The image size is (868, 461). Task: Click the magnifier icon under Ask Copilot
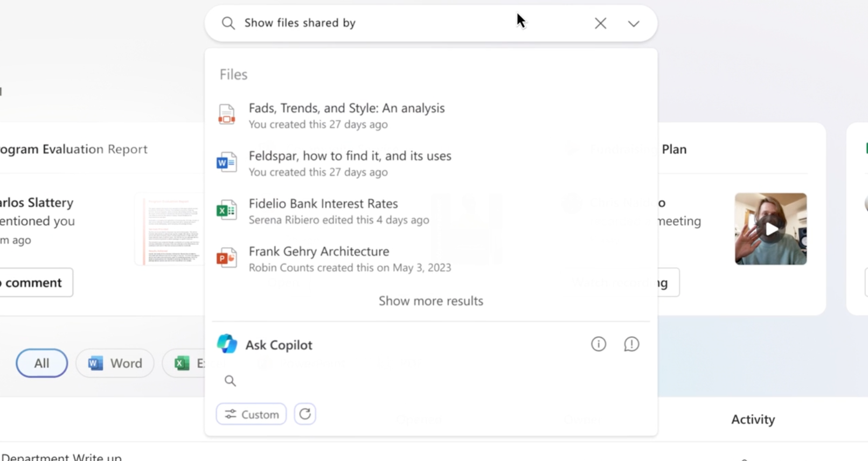[230, 381]
